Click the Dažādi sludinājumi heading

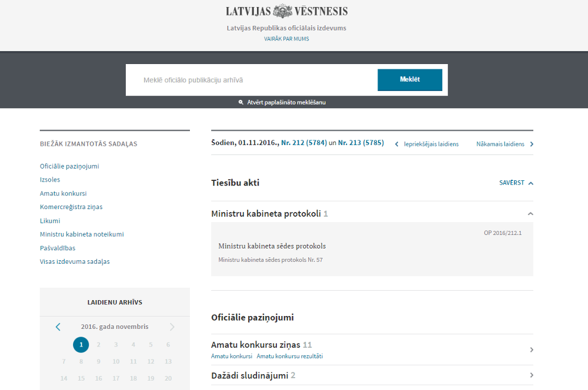click(x=250, y=375)
